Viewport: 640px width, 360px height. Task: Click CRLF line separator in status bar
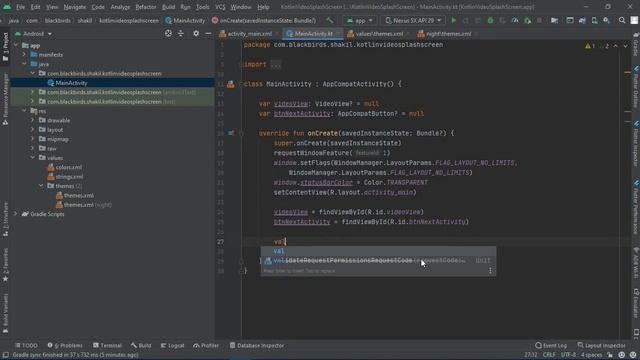[x=549, y=355]
